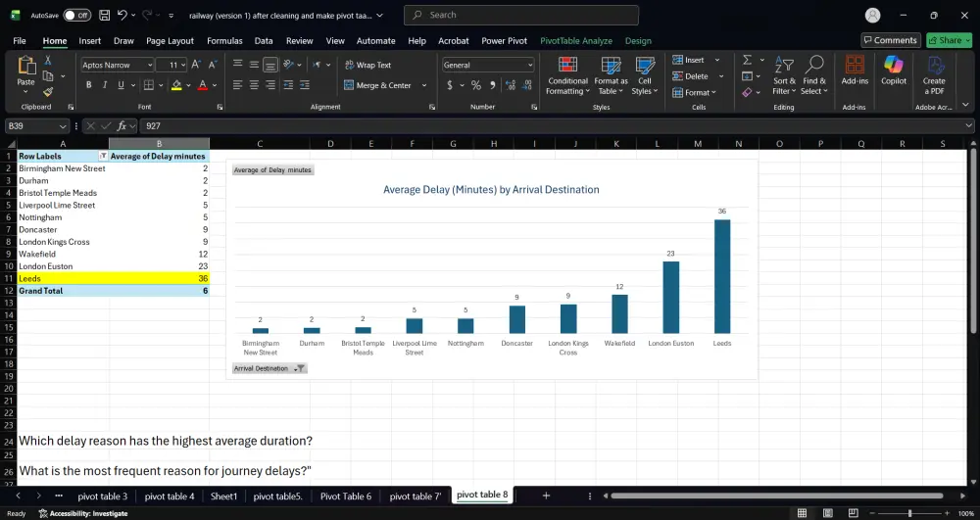The image size is (980, 520).
Task: Click the Accounting dollar format icon
Action: pos(450,85)
